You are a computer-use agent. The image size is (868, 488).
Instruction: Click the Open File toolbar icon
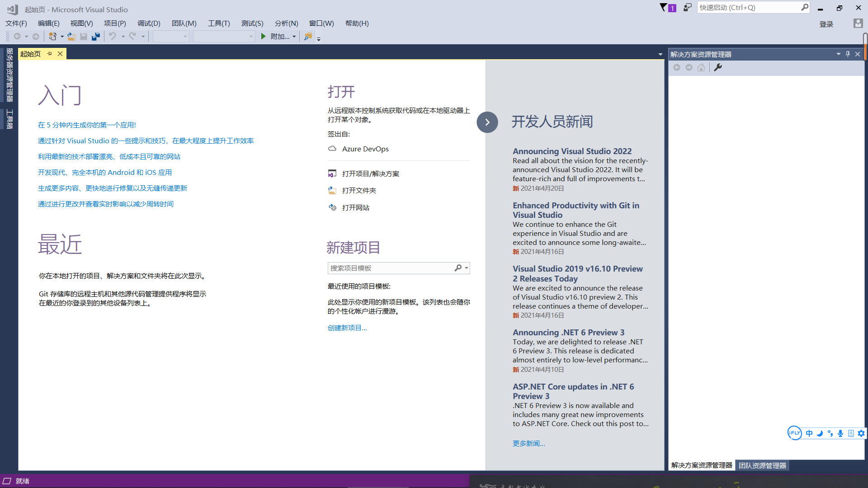pos(71,37)
